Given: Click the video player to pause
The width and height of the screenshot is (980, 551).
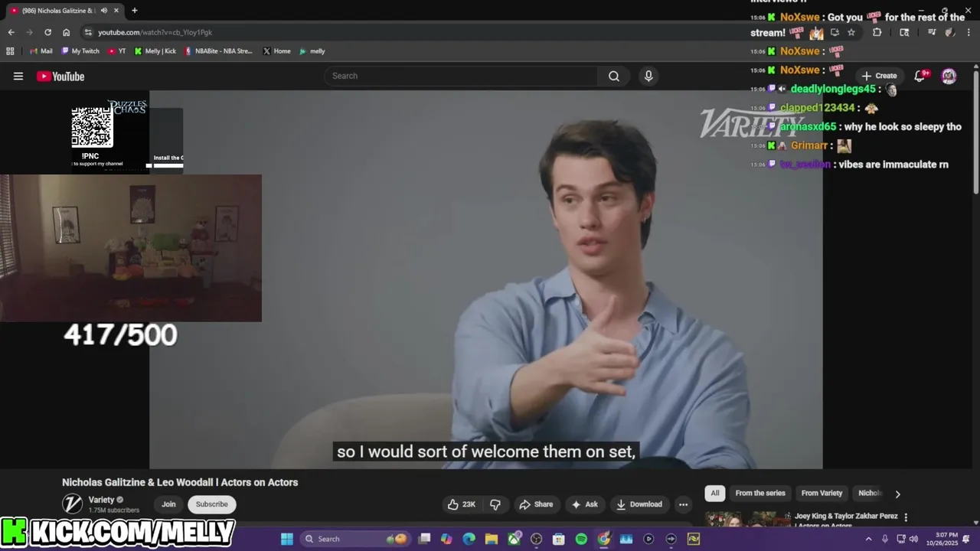Looking at the screenshot, I should [x=485, y=279].
